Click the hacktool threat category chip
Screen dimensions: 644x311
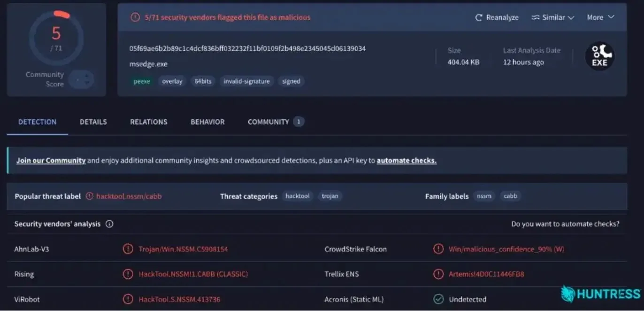coord(298,196)
